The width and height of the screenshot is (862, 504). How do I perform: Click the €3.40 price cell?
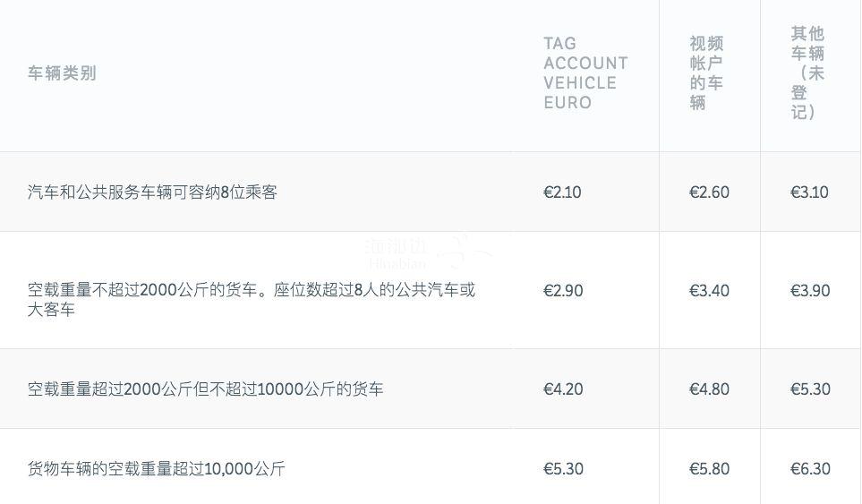pyautogui.click(x=709, y=291)
